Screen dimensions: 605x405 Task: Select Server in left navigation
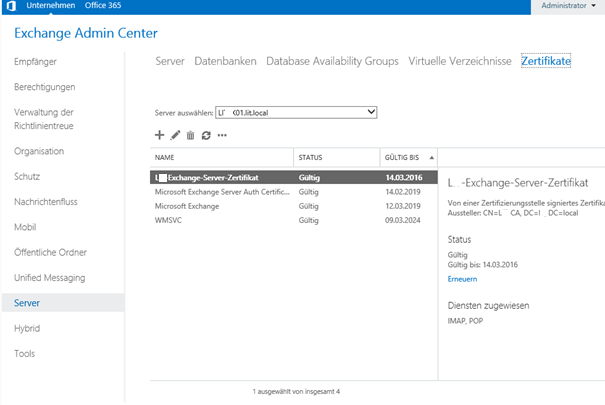[63, 303]
